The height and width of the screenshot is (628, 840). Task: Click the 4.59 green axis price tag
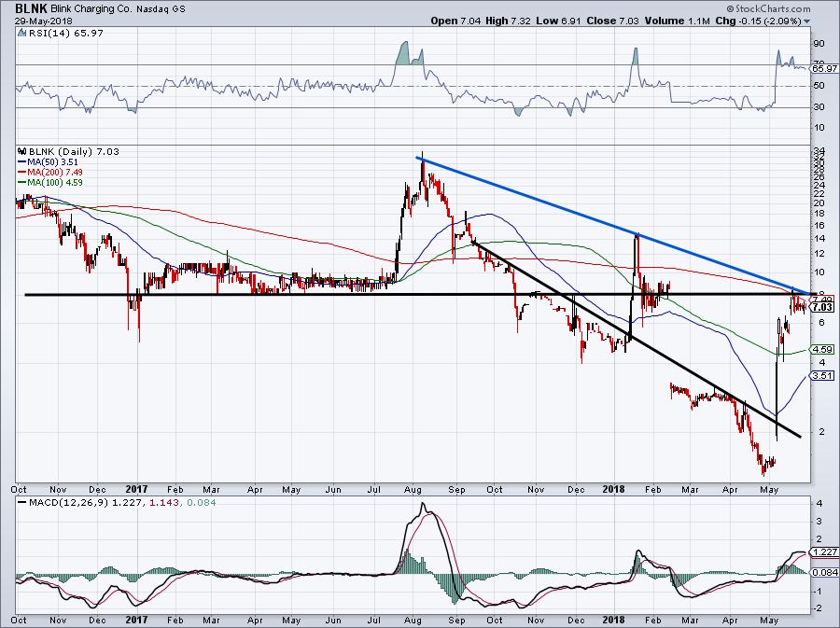pyautogui.click(x=822, y=349)
